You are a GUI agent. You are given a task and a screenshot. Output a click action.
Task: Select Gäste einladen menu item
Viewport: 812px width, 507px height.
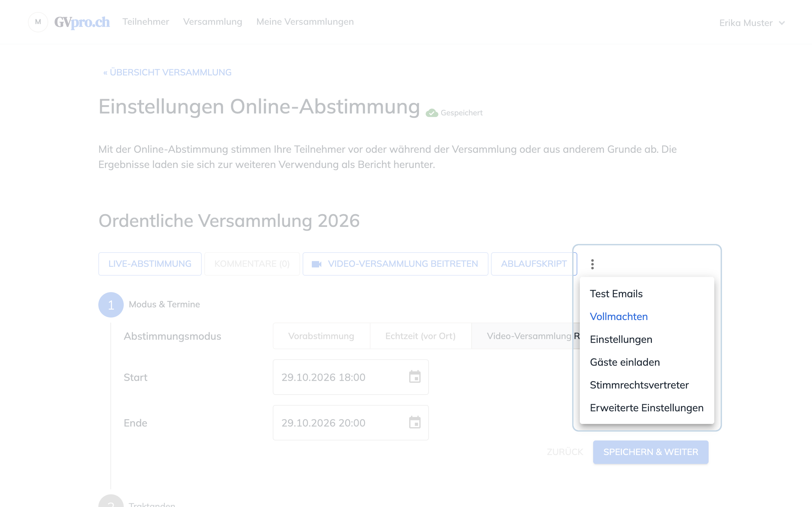click(x=647, y=362)
